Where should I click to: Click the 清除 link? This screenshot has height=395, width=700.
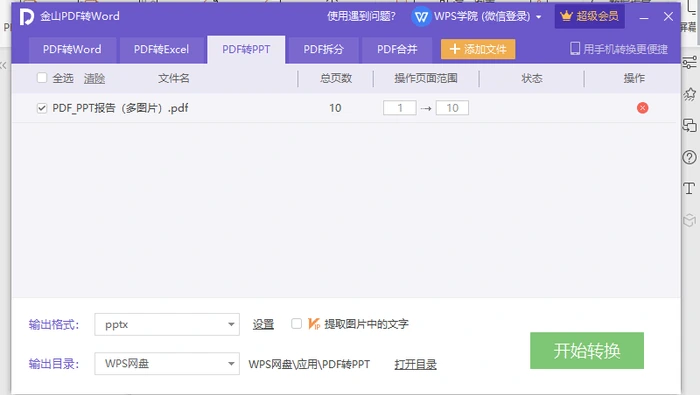(94, 79)
